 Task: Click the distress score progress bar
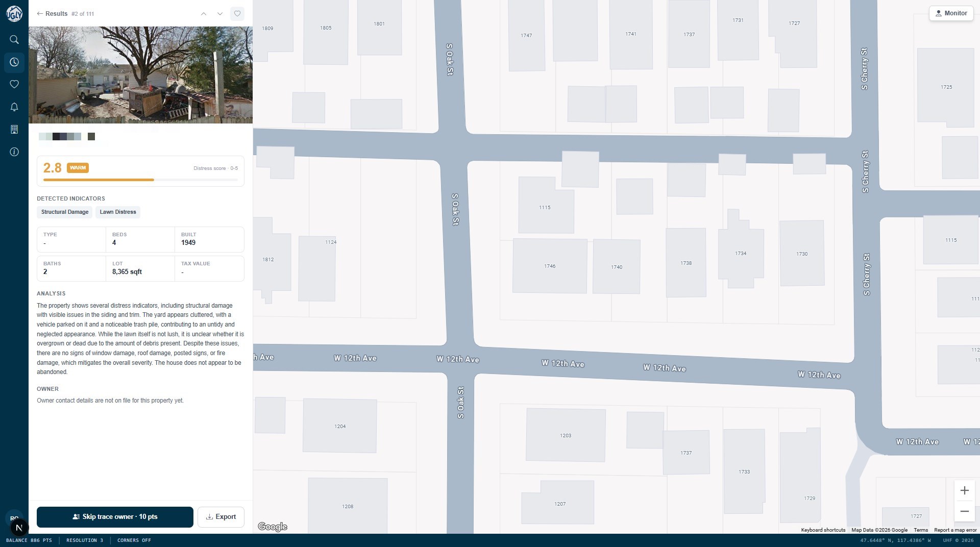click(140, 180)
